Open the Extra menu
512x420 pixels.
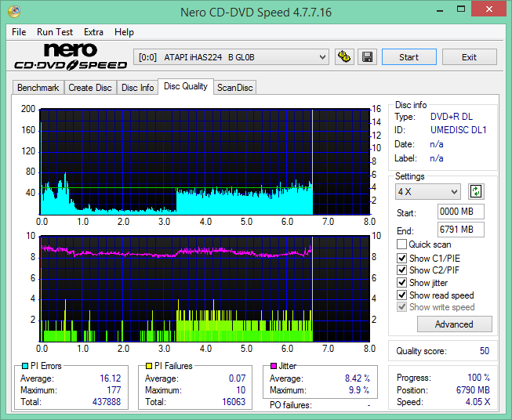93,32
